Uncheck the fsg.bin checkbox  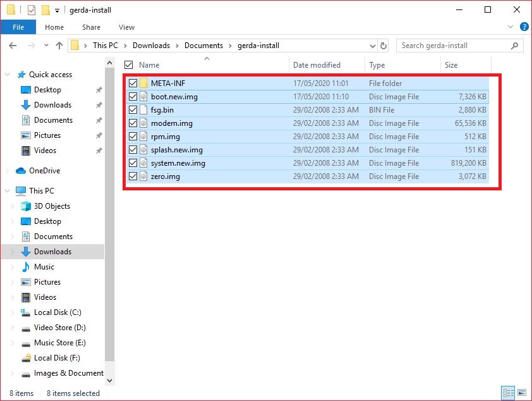[133, 109]
